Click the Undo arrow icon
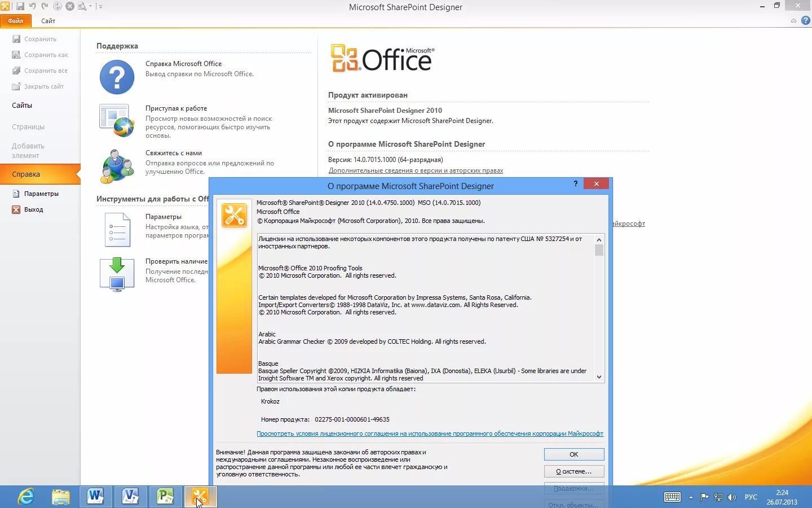The image size is (812, 508). point(33,6)
